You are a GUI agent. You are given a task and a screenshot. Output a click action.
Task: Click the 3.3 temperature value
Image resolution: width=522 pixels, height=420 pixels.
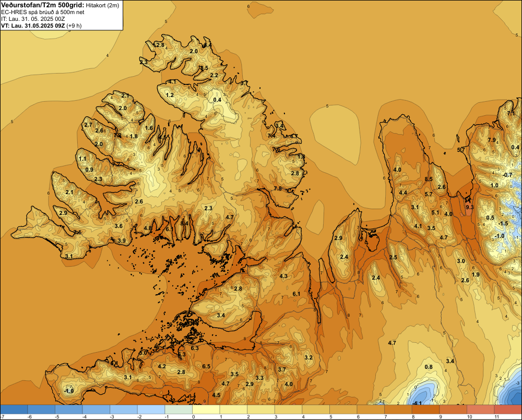coord(259,377)
